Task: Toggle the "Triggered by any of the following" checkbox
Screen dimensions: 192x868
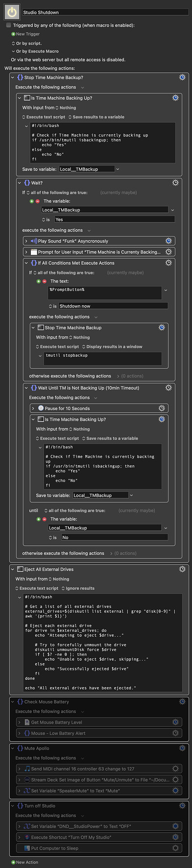Action: coord(8,25)
